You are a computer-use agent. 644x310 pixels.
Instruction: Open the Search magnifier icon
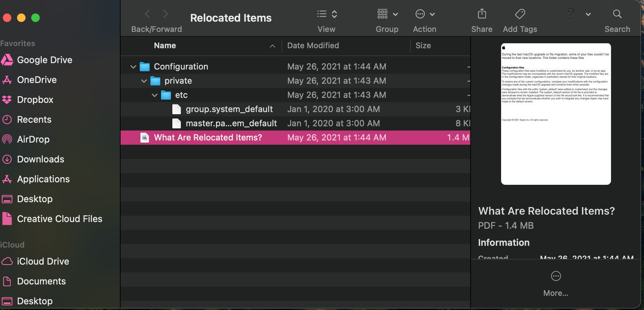click(617, 14)
